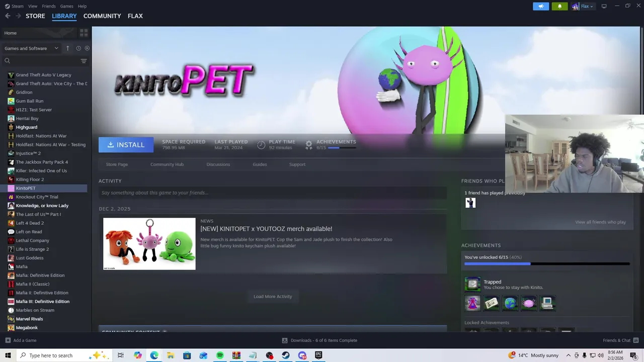Open the Steam taskbar icon
Screen dimensions: 644x362
pos(285,355)
